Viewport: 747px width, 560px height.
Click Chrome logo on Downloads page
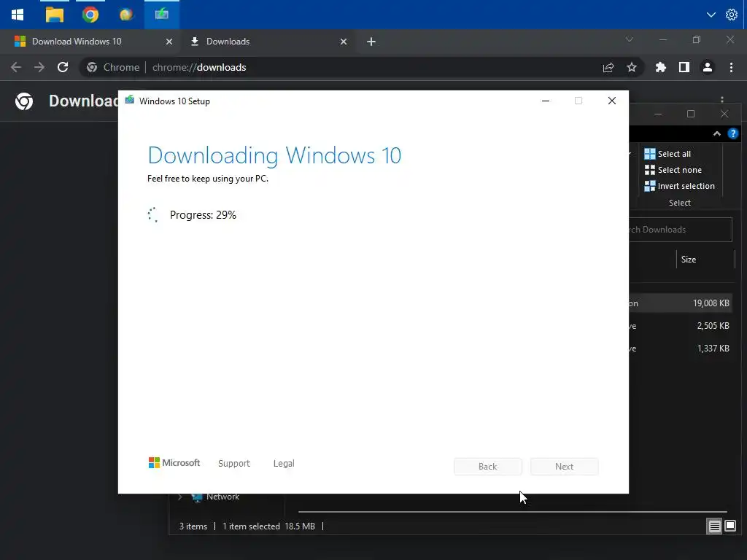coord(24,101)
